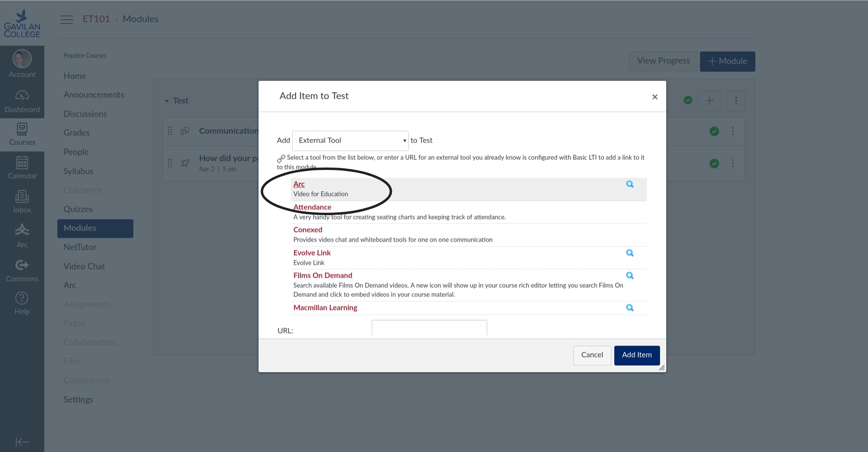Open the Help menu icon

point(22,303)
